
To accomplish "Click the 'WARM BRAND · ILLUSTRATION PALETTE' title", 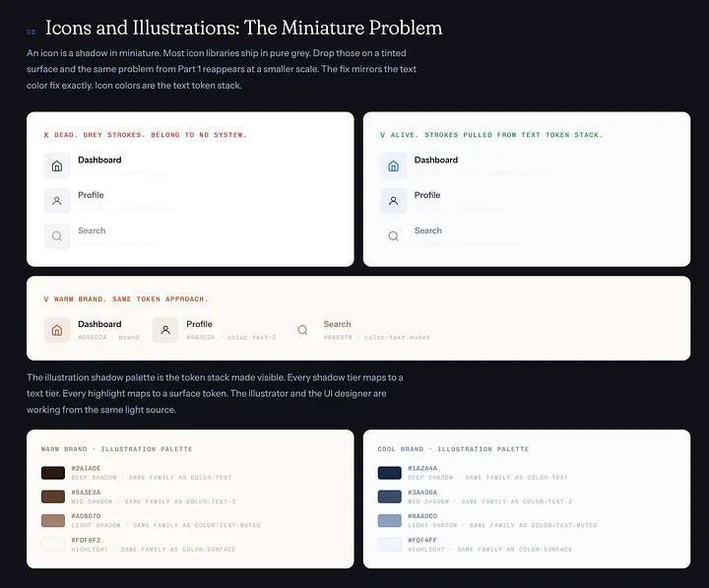I will (x=116, y=449).
